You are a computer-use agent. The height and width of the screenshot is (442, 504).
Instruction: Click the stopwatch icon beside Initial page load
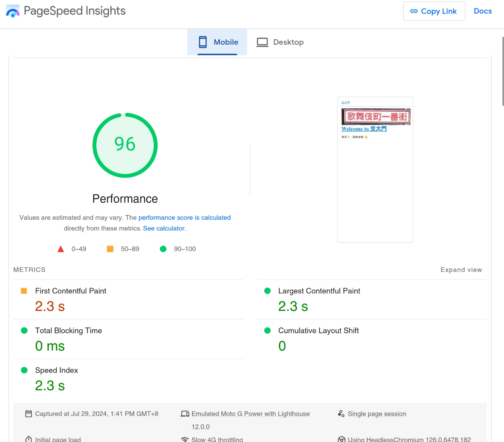click(x=29, y=439)
